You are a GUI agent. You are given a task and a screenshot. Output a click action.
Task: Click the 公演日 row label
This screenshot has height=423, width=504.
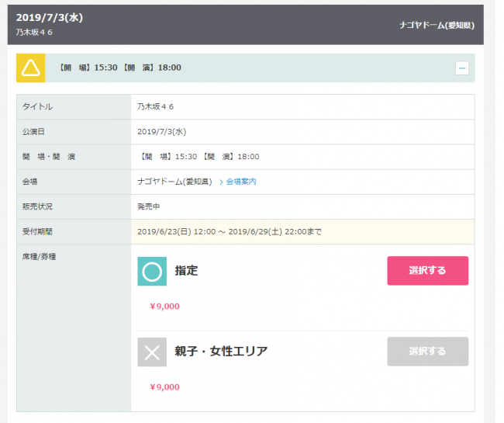point(33,132)
